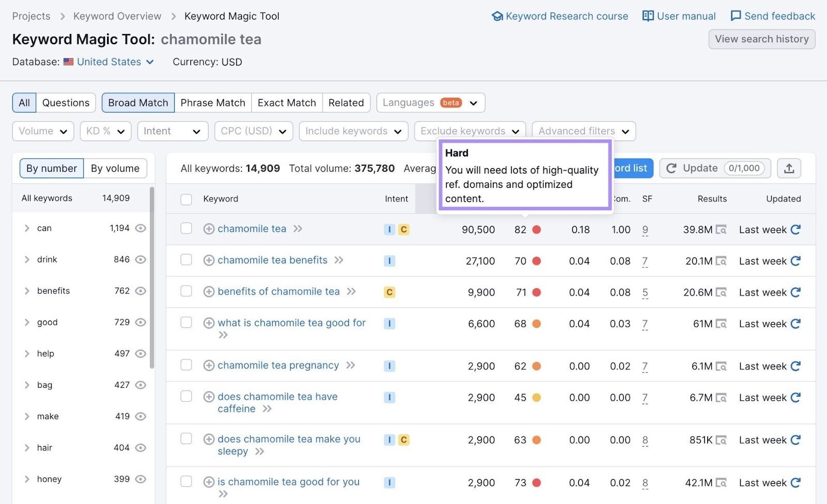This screenshot has width=827, height=504.
Task: View SERP icon for 39.8M results
Action: (721, 230)
